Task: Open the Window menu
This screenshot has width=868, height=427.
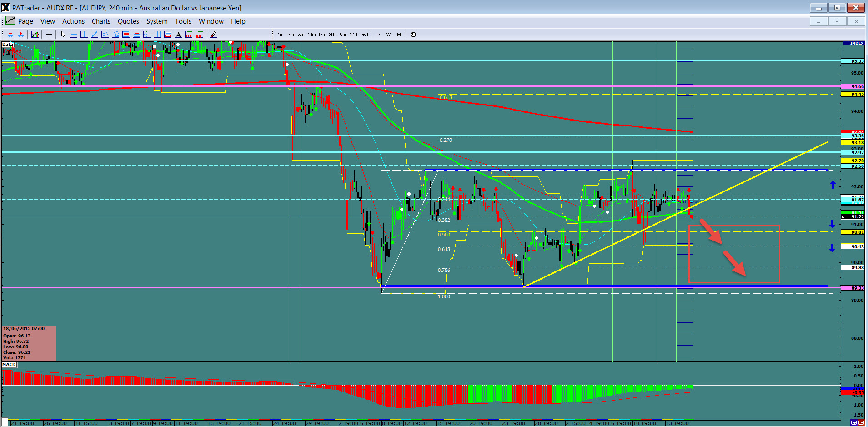Action: click(211, 21)
